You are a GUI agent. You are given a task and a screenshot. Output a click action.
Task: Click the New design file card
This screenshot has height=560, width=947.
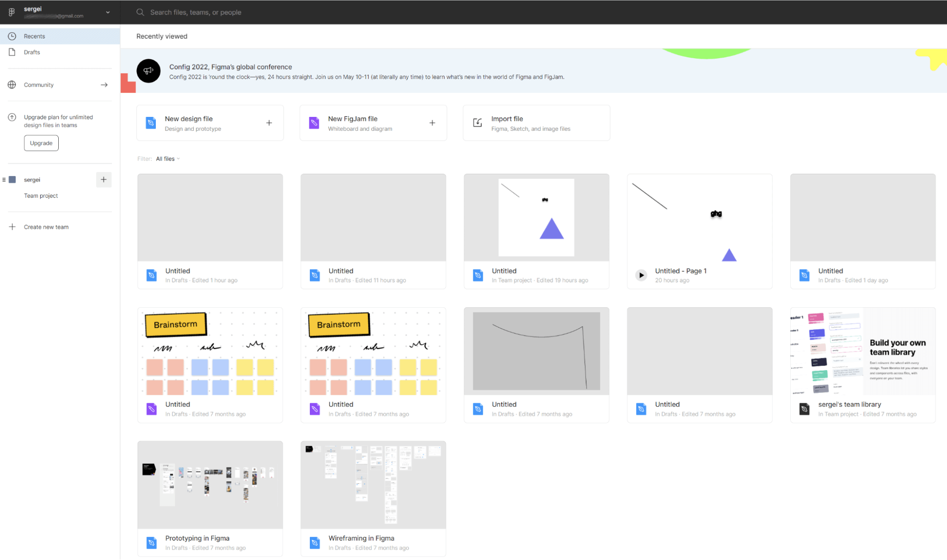[x=210, y=123]
